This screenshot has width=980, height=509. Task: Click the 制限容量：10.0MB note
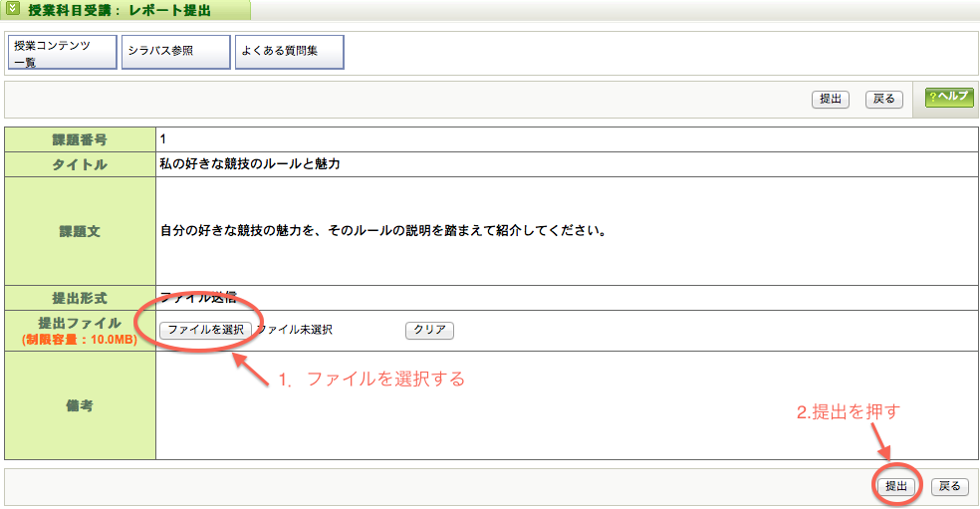tap(80, 340)
